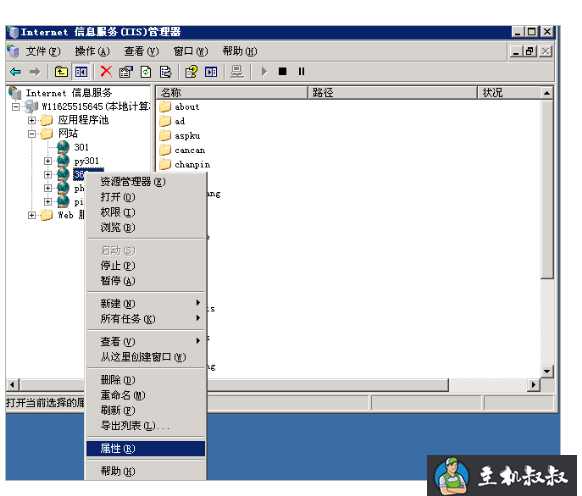Viewport: 582px width, 496px height.
Task: Open the 新建(N) submenu
Action: click(146, 304)
